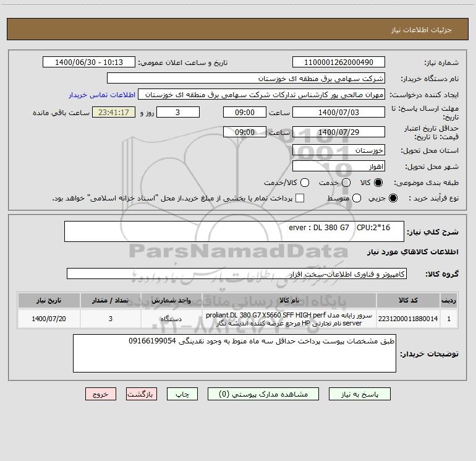
Task: Click the announcement date field 1400/06/30 - 10:13
Action: [89, 62]
